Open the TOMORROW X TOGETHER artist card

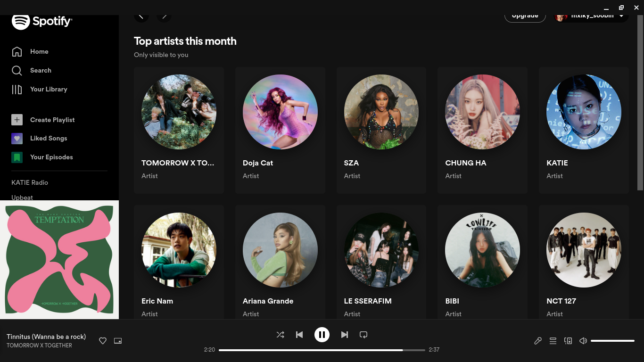coord(179,130)
